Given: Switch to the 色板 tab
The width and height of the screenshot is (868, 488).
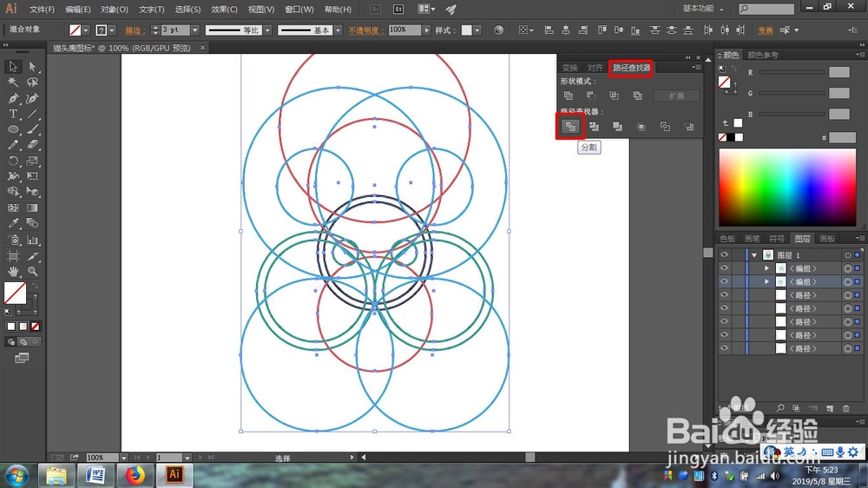Looking at the screenshot, I should click(727, 239).
